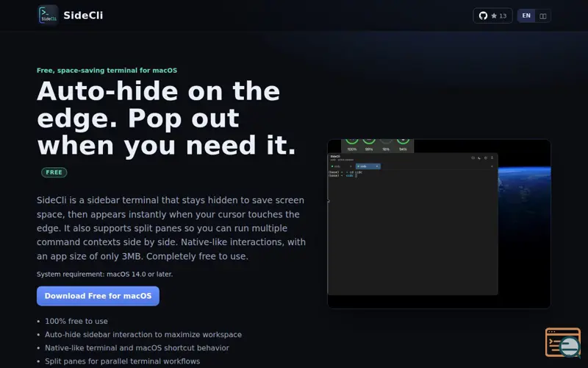Click 'System requirement: macOS 14.0 or later.' text
The width and height of the screenshot is (588, 368).
pos(104,274)
